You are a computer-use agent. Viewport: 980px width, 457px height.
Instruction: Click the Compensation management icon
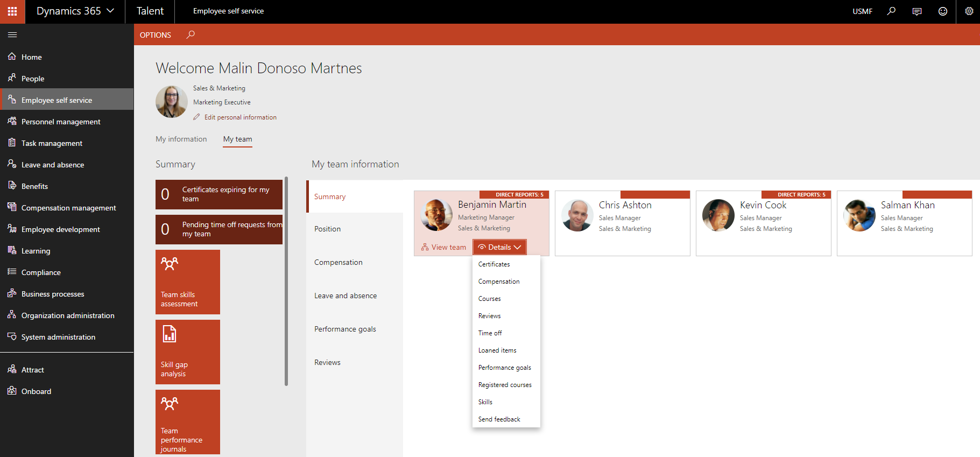12,207
